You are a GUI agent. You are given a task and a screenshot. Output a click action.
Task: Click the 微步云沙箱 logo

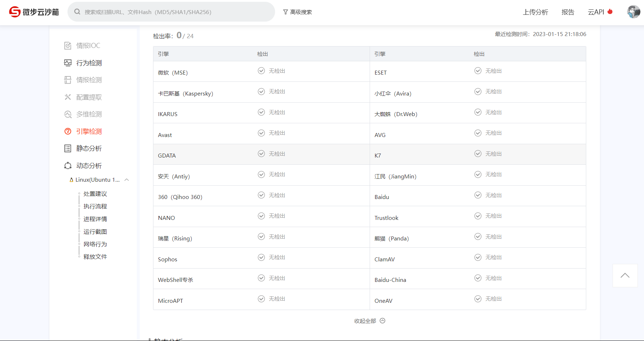click(34, 12)
